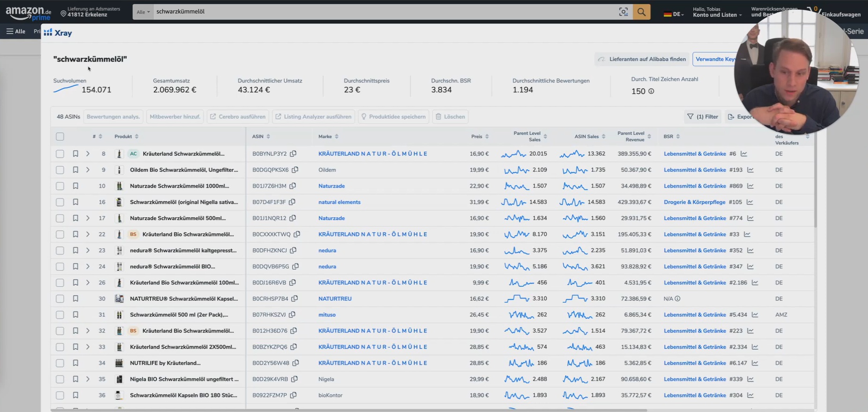Click Listing Analyzer ausführen button
Viewport: 868px width, 412px height.
313,117
